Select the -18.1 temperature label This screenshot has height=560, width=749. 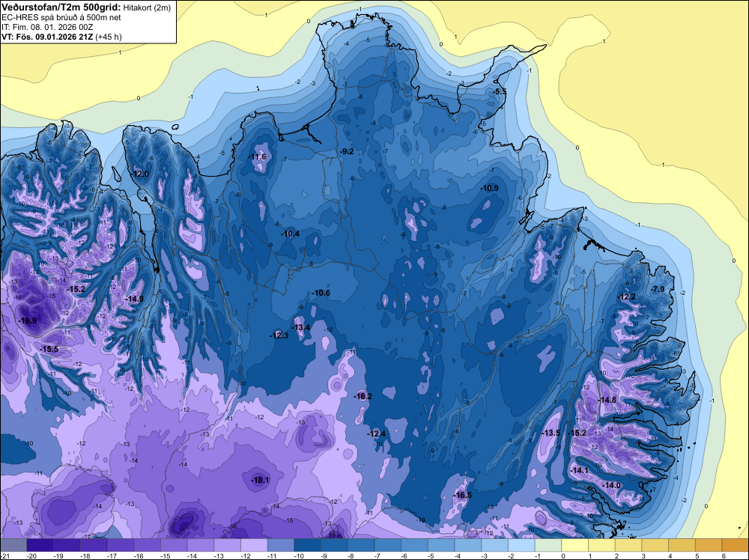(261, 481)
